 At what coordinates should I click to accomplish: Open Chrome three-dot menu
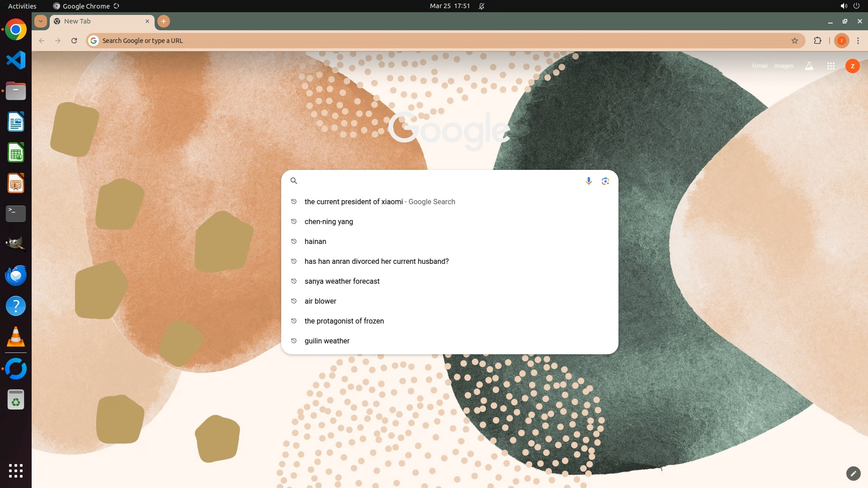(x=858, y=41)
